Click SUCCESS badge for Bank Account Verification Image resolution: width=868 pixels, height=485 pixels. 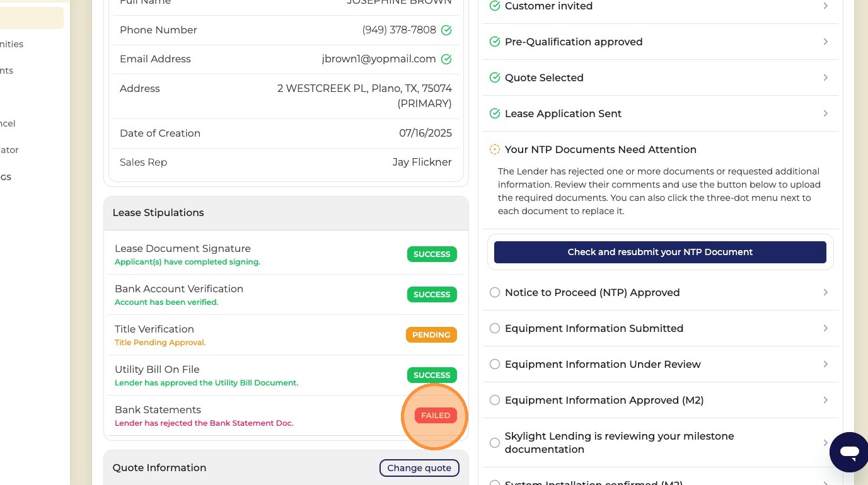click(432, 295)
